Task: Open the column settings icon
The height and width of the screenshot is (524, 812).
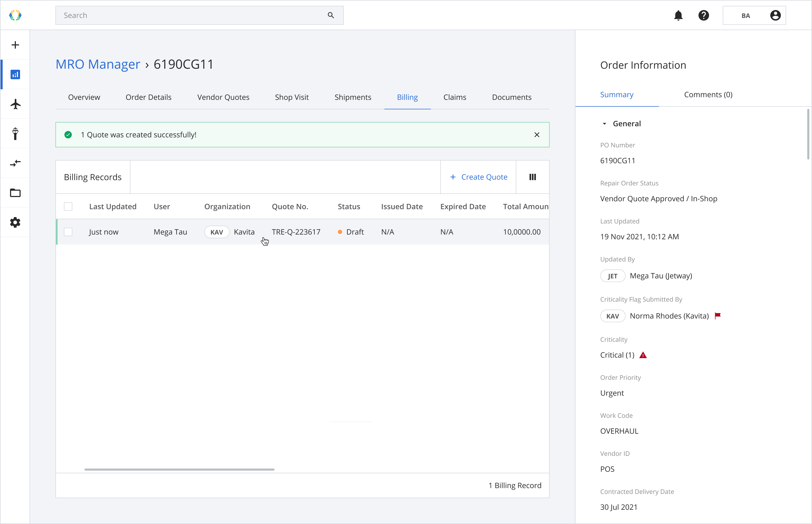Action: [x=532, y=177]
